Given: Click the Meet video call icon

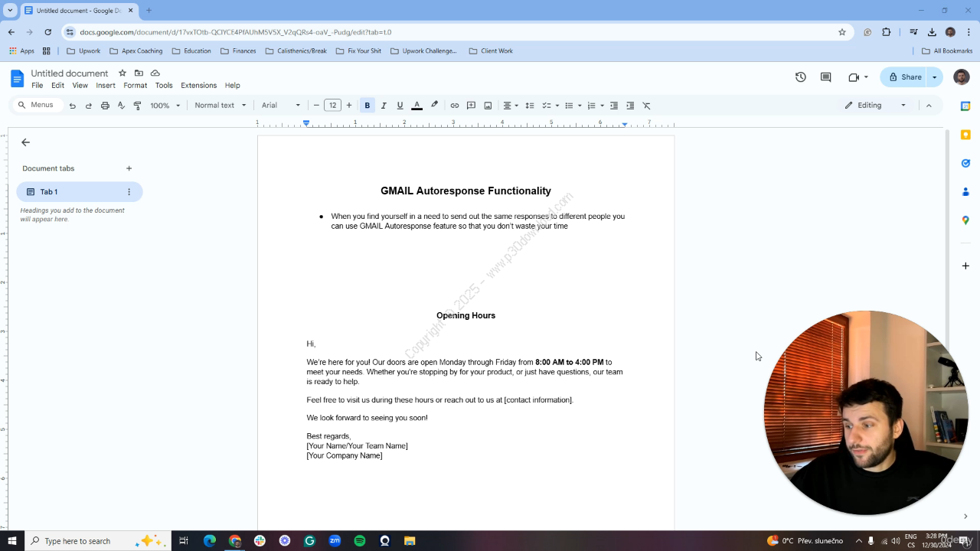Looking at the screenshot, I should click(854, 77).
